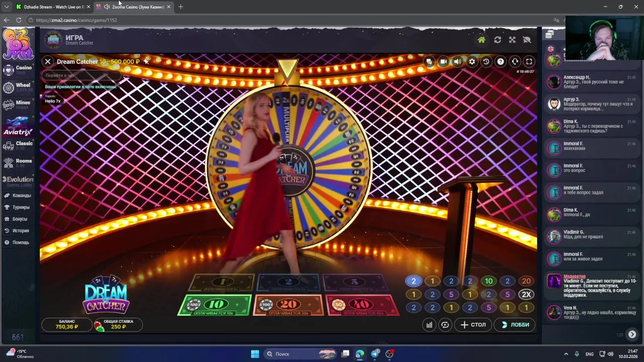Send chat message arrow button

632,334
